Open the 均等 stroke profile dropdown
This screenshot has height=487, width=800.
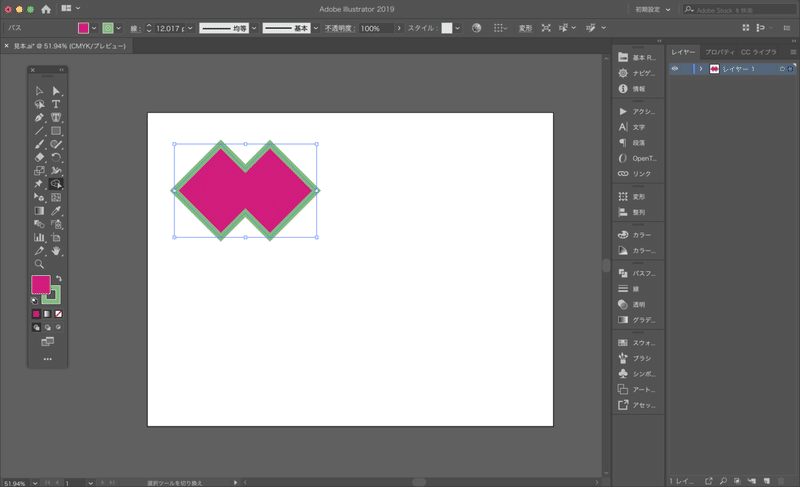click(227, 28)
